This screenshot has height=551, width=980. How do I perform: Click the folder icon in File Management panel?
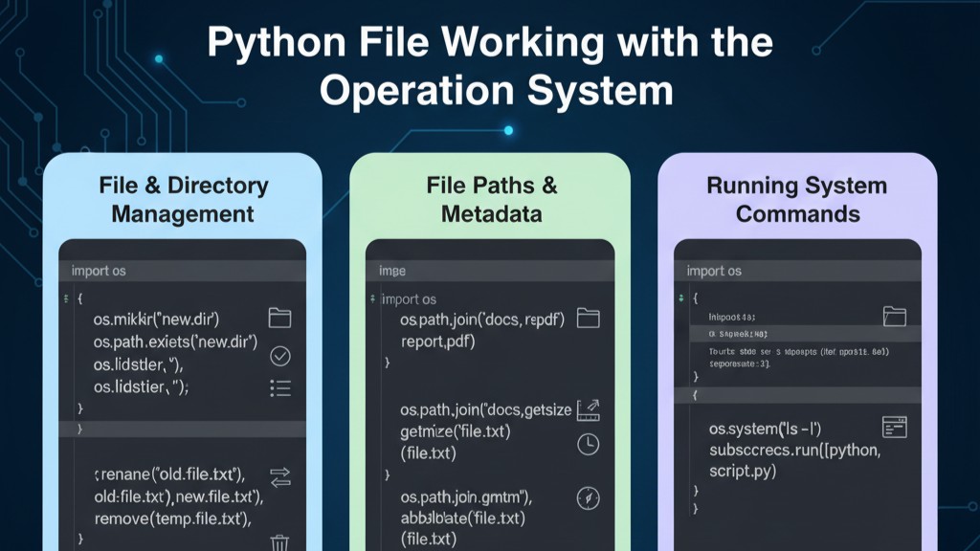[x=278, y=317]
